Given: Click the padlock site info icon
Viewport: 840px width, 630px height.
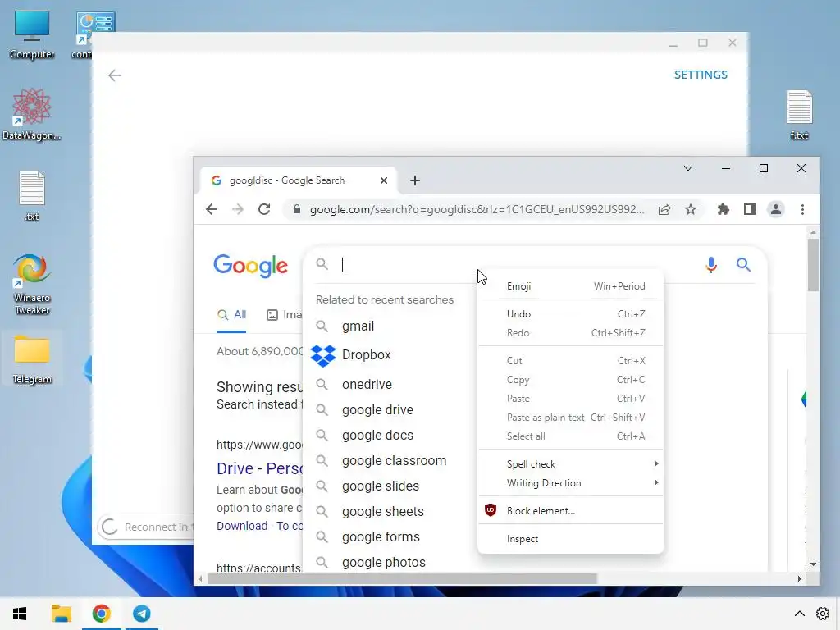Looking at the screenshot, I should 296,209.
